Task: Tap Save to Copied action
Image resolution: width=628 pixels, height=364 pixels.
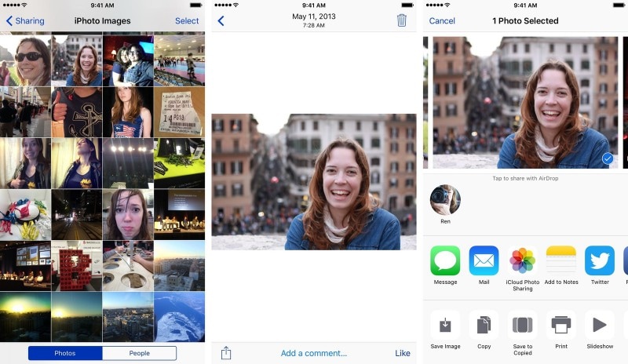Action: click(x=523, y=325)
